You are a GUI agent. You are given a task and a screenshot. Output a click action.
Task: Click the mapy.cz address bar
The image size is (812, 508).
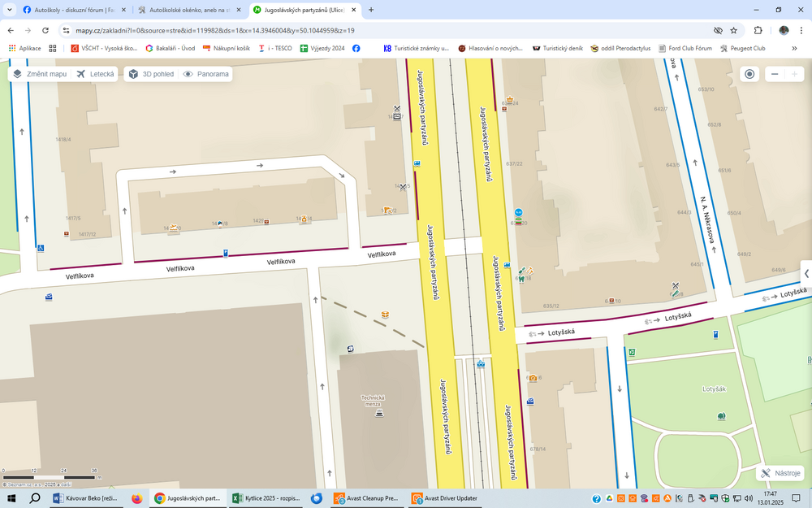[x=388, y=31]
